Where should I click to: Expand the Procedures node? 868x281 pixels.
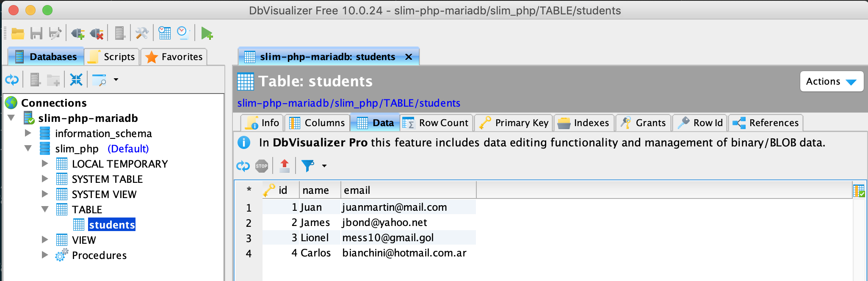click(x=45, y=255)
